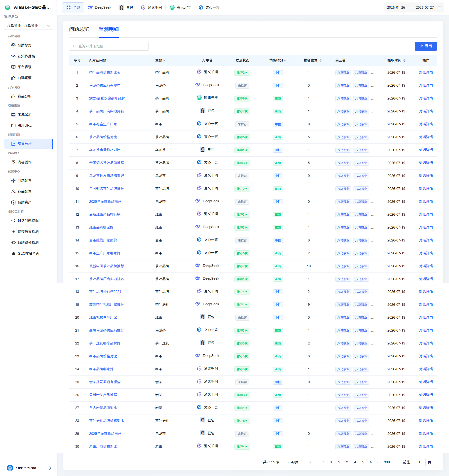Open the 30条/页 page size dropdown
This screenshot has height=476, width=449.
click(x=299, y=462)
